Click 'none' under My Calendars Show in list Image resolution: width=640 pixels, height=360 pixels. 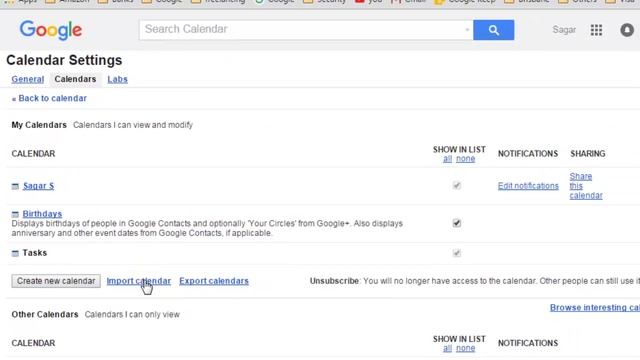tap(465, 159)
